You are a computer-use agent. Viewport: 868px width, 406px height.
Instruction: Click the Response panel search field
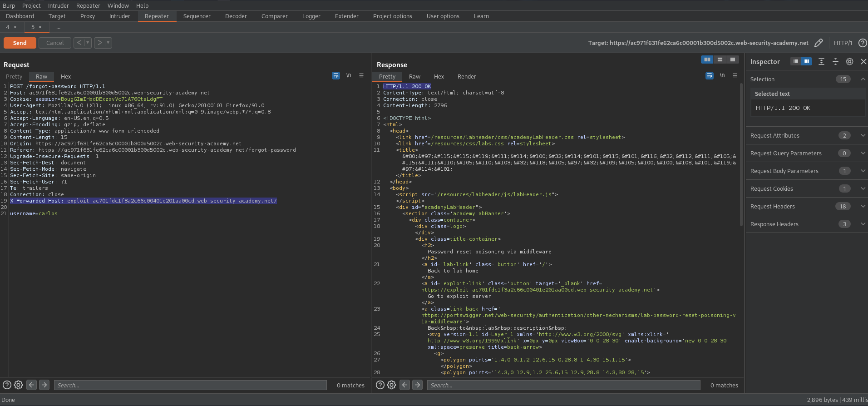coord(563,385)
